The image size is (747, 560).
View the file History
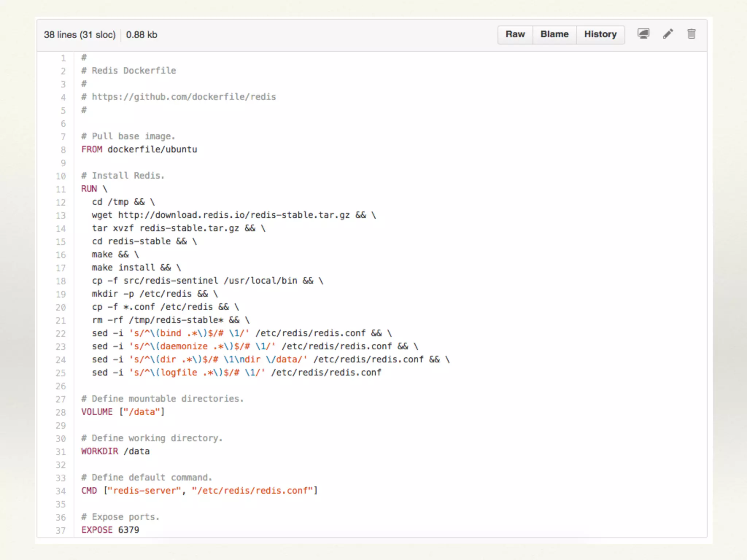tap(600, 34)
